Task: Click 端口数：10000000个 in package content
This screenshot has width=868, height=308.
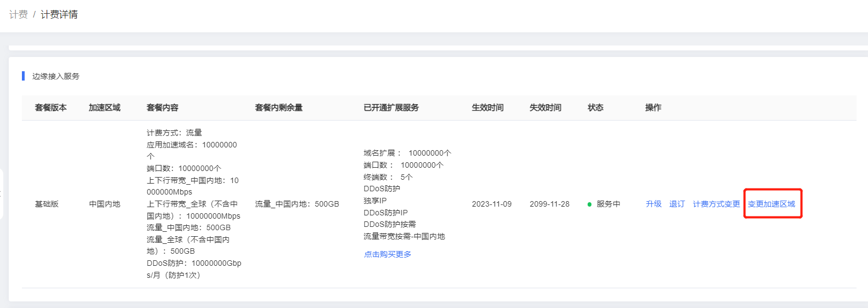Action: click(x=184, y=168)
